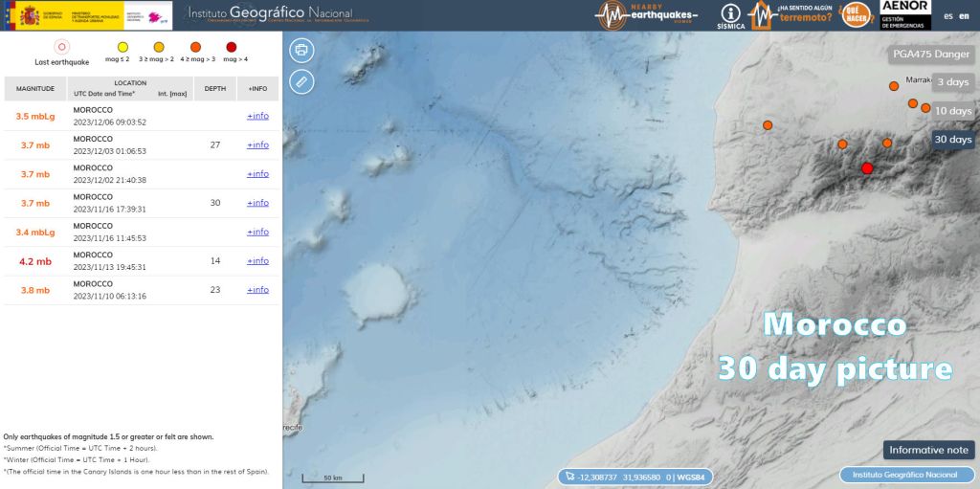Switch language to English (en)
Image resolution: width=980 pixels, height=489 pixels.
click(x=964, y=15)
